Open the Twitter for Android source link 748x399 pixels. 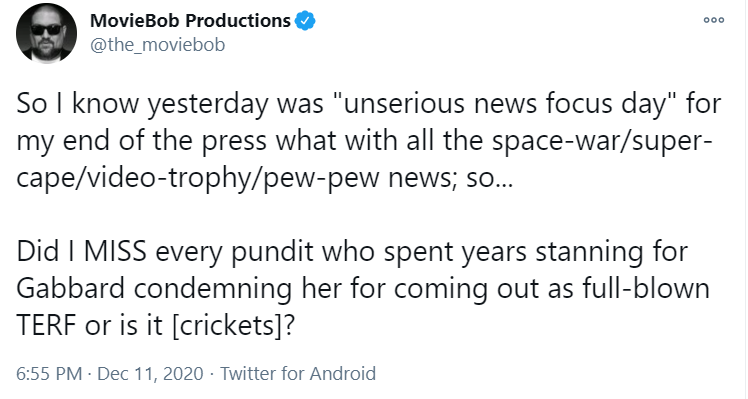298,373
